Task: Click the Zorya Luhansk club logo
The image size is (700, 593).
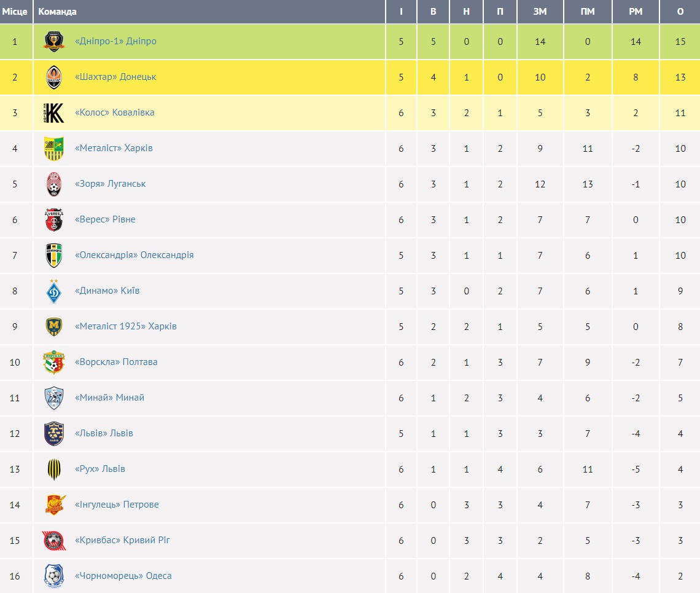Action: tap(54, 184)
